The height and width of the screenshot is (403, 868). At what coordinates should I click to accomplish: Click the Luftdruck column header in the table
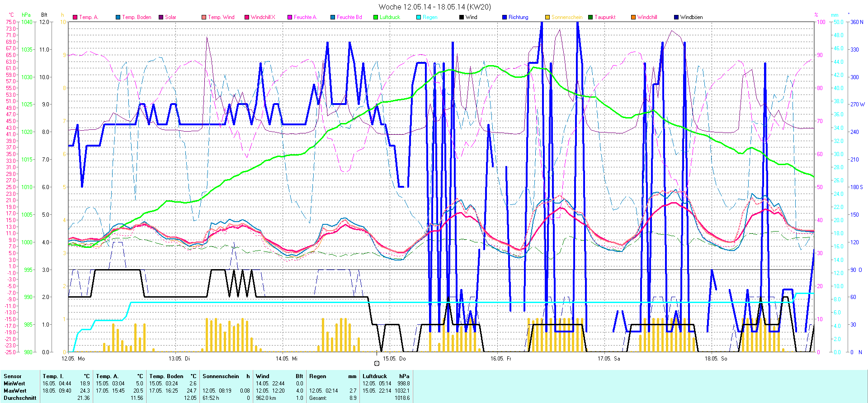(x=375, y=376)
